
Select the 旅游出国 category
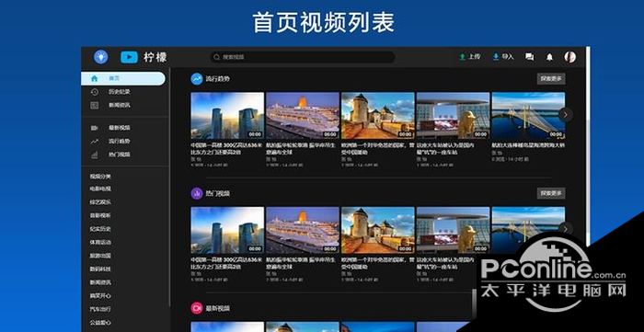(100, 256)
